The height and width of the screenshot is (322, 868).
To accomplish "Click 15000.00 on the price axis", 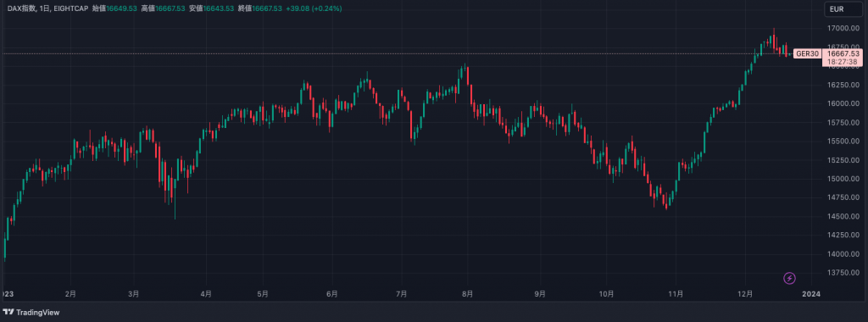I will tap(843, 179).
